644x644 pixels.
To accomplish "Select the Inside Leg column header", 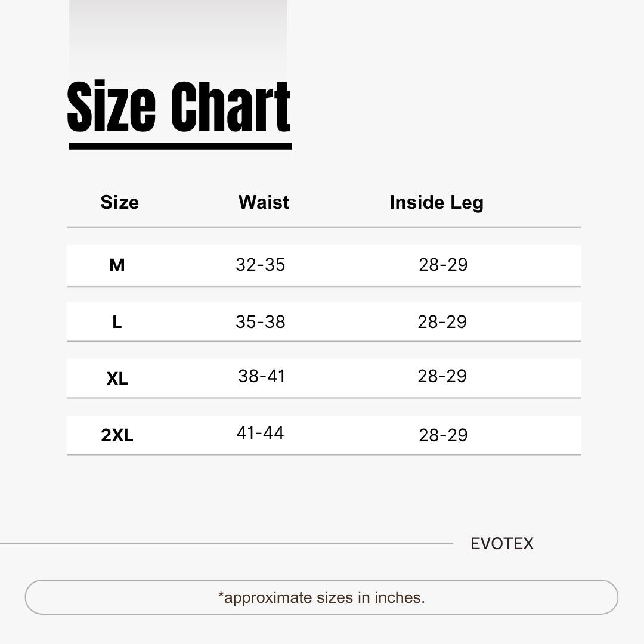I will (436, 203).
